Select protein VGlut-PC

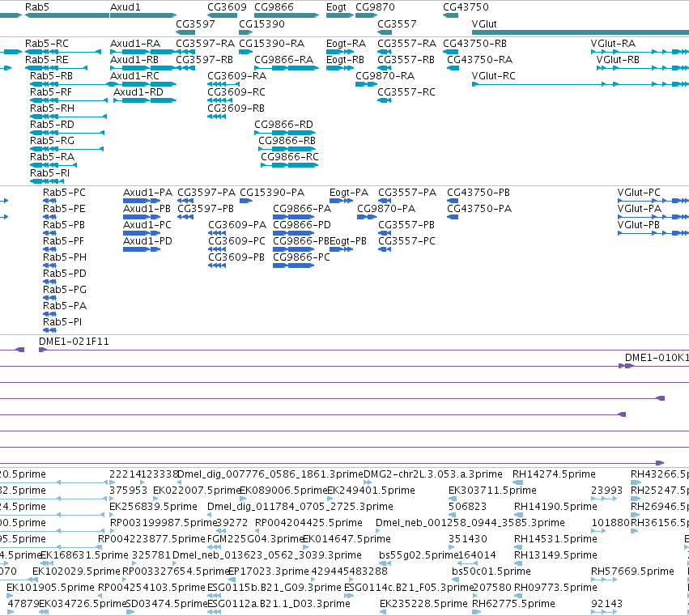[x=639, y=193]
